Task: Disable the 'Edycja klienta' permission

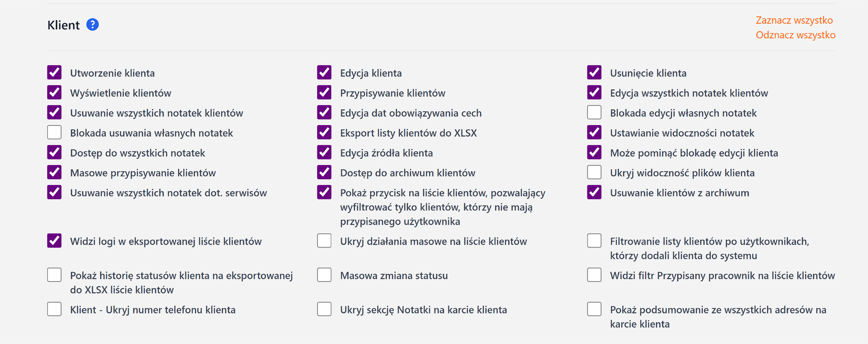Action: click(324, 73)
